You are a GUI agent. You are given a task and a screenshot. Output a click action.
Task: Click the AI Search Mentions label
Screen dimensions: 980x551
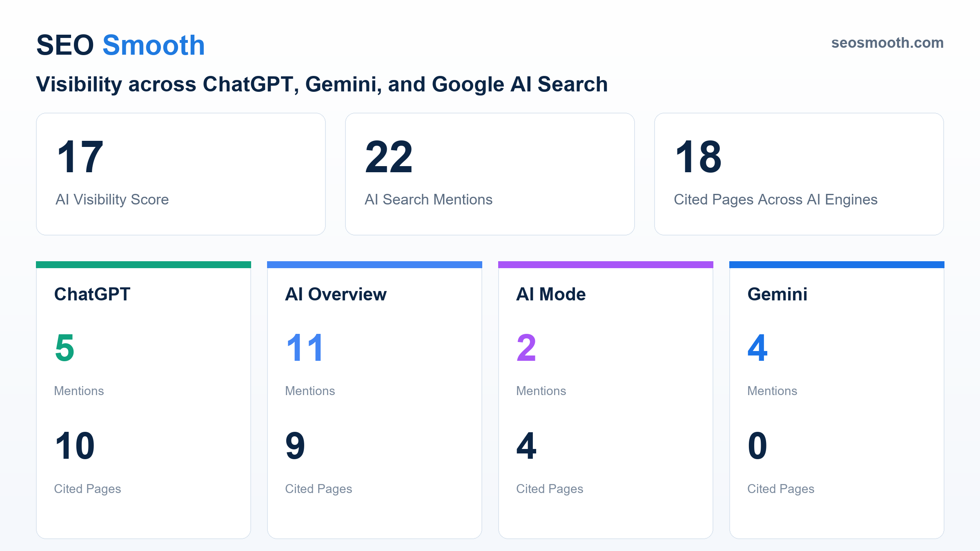click(429, 200)
